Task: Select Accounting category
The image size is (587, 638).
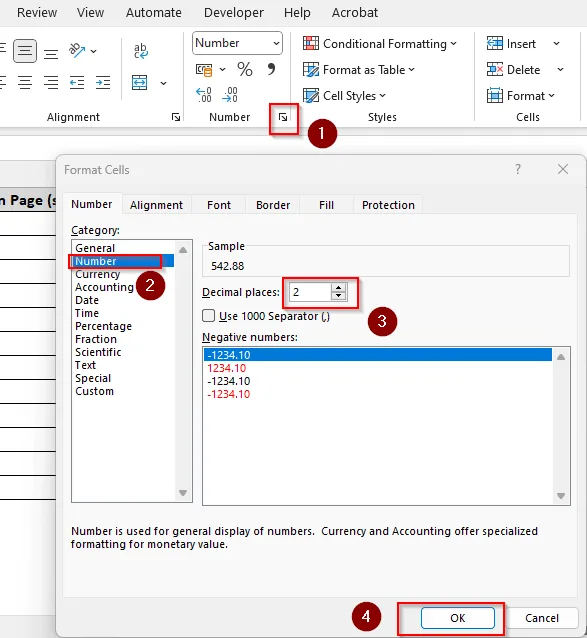Action: tap(104, 287)
